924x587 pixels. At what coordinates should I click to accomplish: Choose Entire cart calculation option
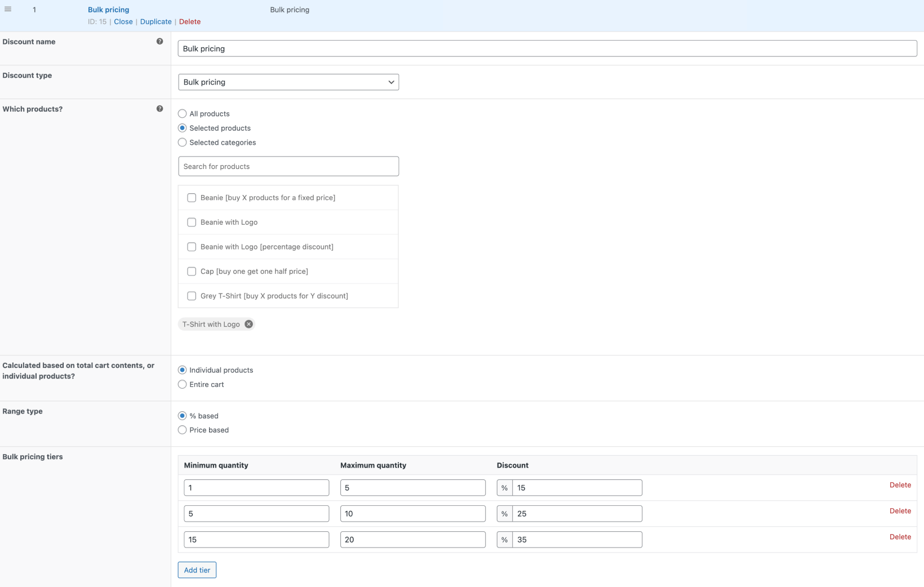[182, 384]
